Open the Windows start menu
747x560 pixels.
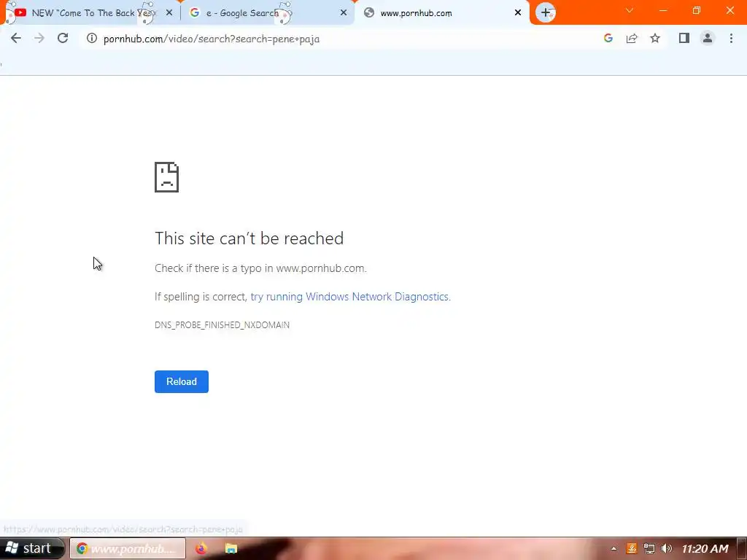click(x=31, y=548)
